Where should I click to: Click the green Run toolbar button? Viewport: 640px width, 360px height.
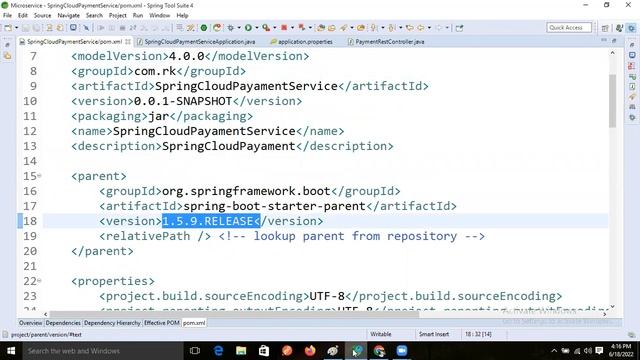[248, 28]
